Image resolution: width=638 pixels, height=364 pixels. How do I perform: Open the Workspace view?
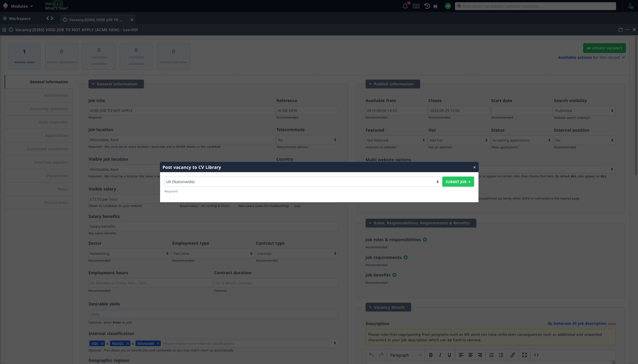(17, 18)
